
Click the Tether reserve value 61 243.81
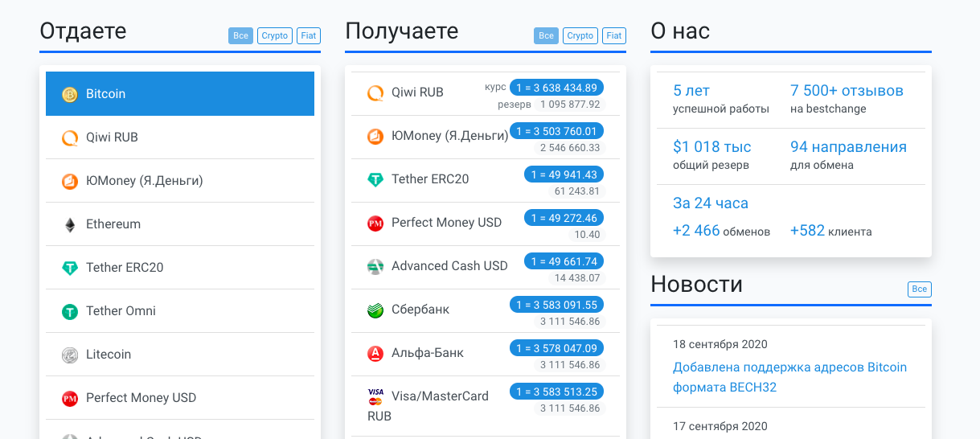pyautogui.click(x=577, y=191)
